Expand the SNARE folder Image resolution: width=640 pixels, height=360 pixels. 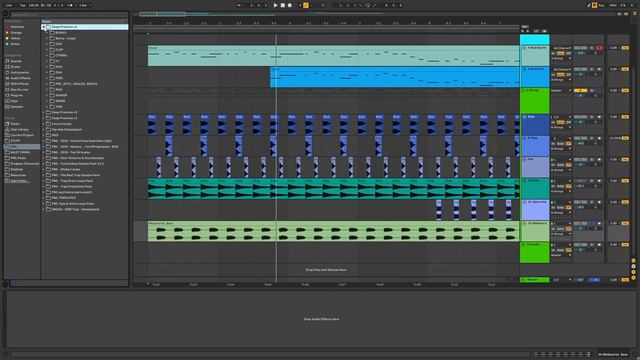pyautogui.click(x=47, y=101)
